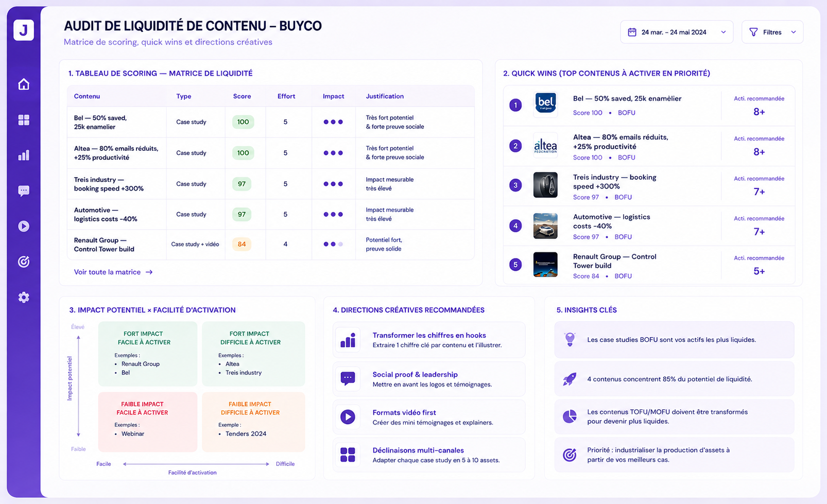Image resolution: width=827 pixels, height=504 pixels.
Task: Click the calendar icon in date range selector
Action: (632, 32)
